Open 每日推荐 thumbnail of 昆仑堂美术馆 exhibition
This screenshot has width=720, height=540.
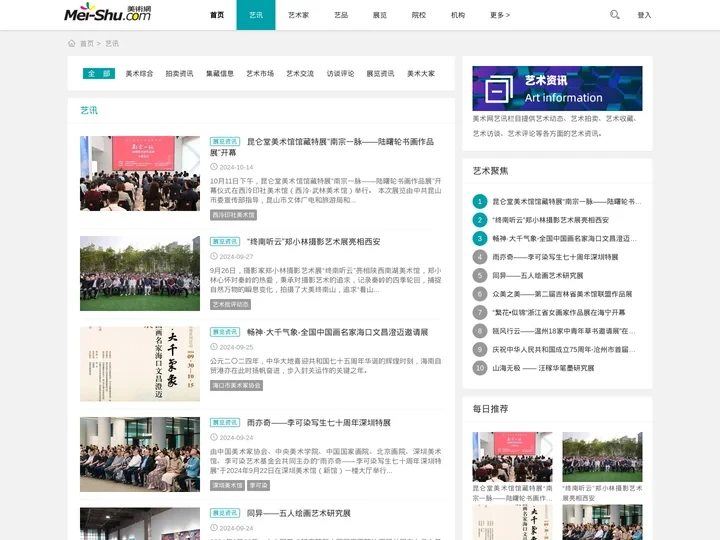(x=512, y=457)
